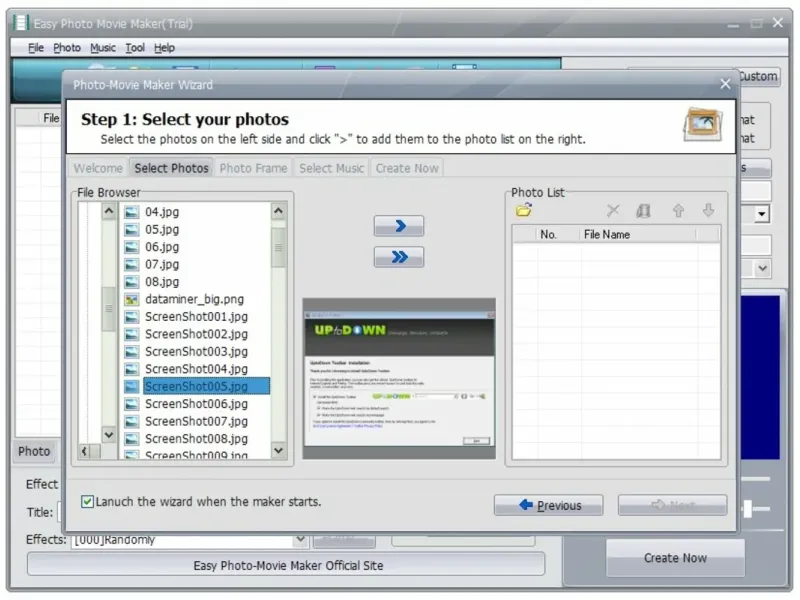Viewport: 800px width, 600px height.
Task: Move photo up with up arrow icon
Action: click(x=678, y=210)
